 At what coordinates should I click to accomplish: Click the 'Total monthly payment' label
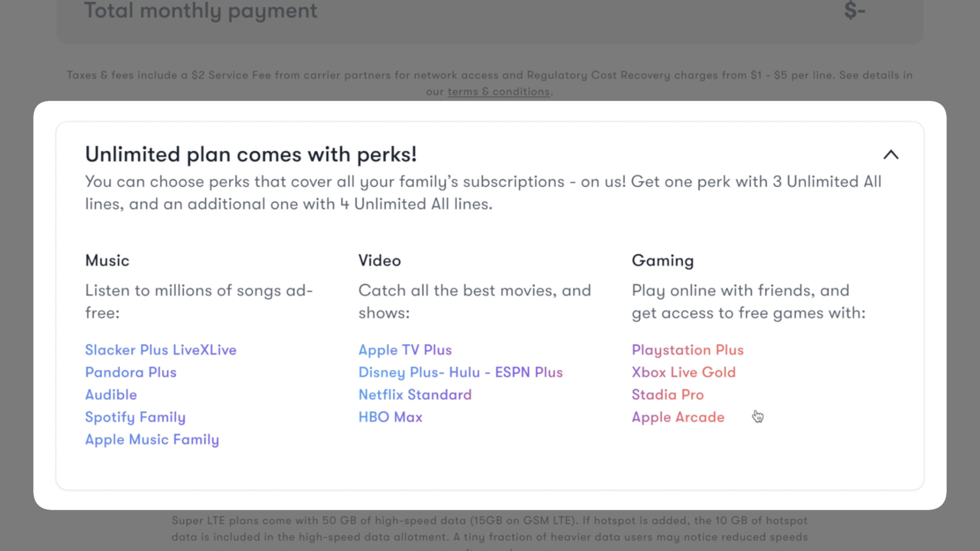200,11
